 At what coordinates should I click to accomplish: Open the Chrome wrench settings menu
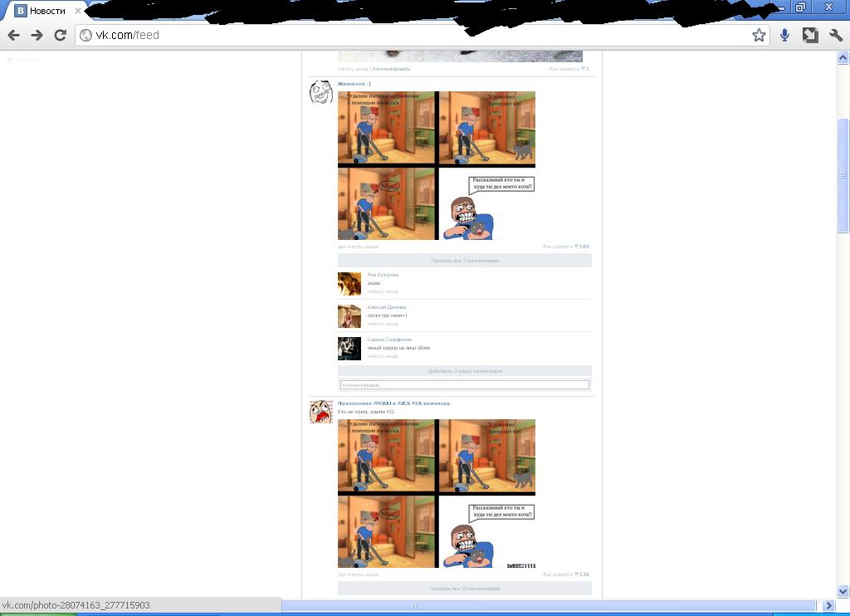point(836,35)
